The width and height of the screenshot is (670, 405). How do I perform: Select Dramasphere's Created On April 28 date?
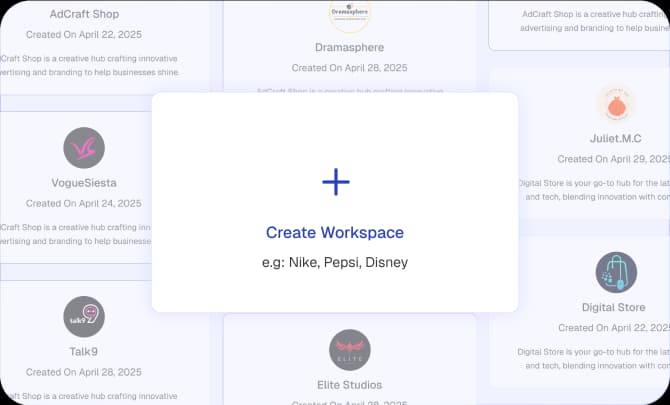349,67
